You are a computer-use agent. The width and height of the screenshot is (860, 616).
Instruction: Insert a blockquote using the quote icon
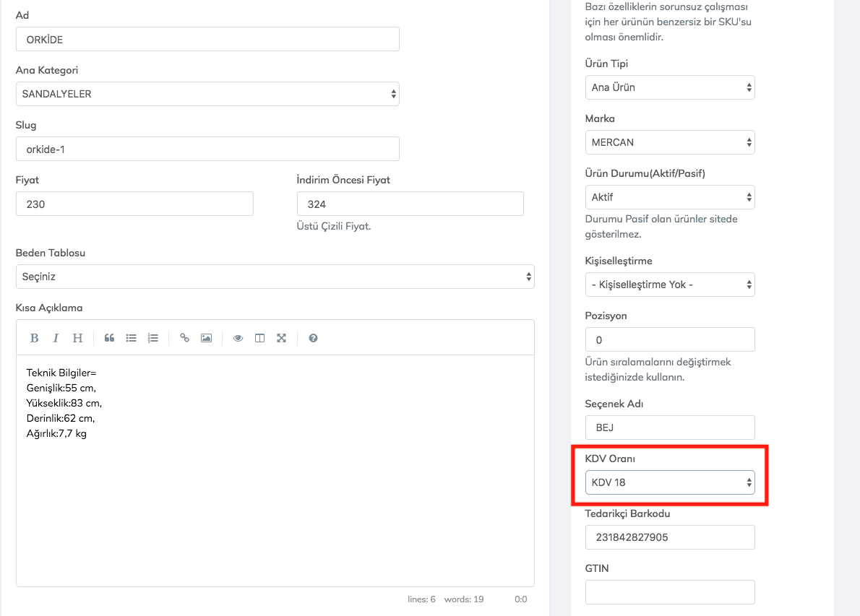point(109,338)
